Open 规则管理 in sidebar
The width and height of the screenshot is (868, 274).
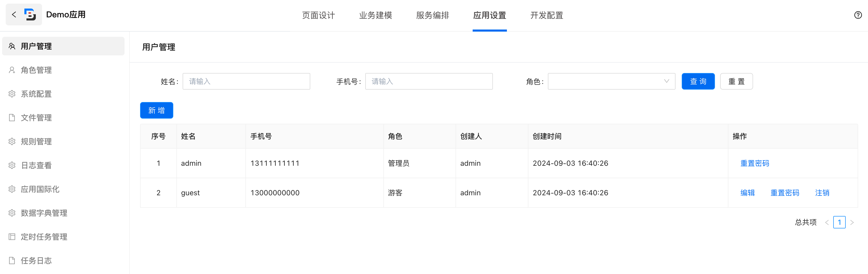63,142
